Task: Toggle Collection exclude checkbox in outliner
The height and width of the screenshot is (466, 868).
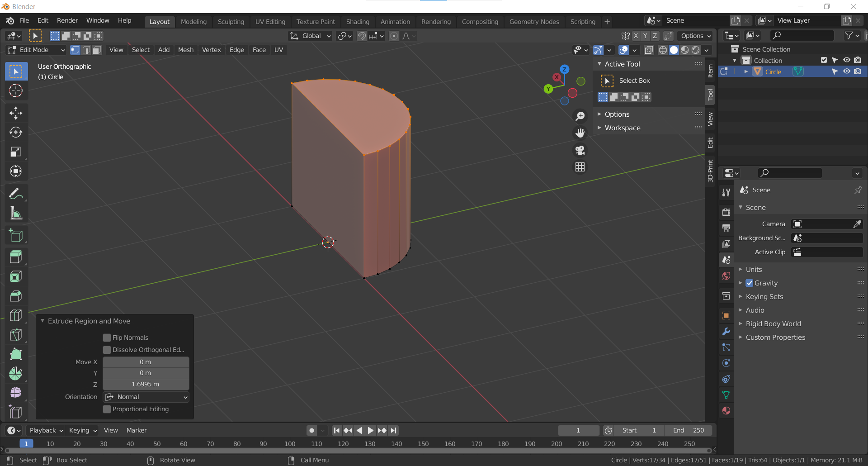Action: click(x=824, y=60)
